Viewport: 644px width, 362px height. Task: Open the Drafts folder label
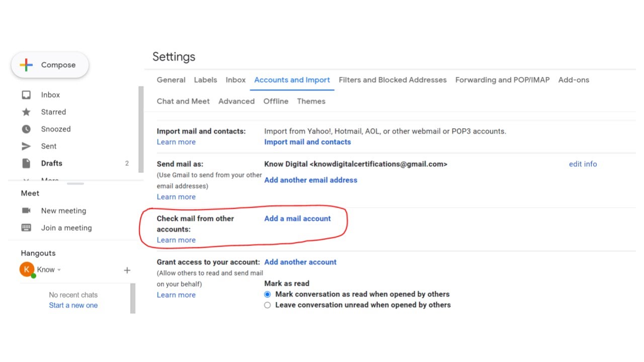[52, 163]
